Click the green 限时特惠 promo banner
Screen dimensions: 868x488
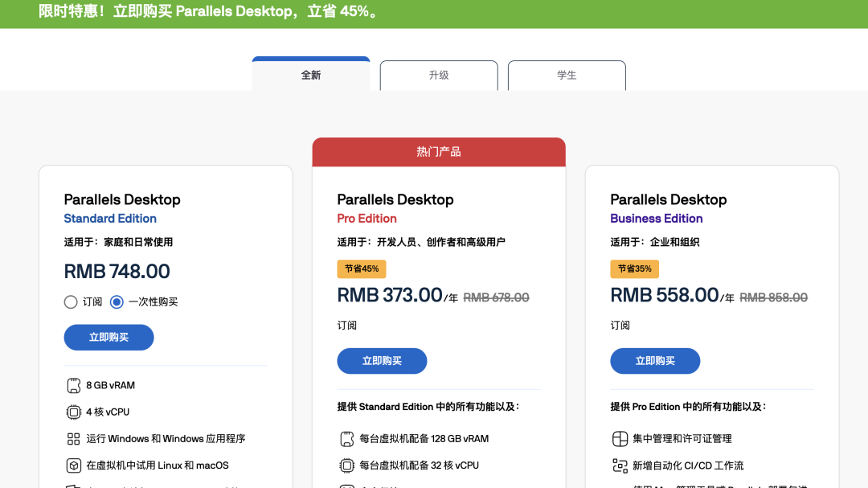click(x=434, y=14)
